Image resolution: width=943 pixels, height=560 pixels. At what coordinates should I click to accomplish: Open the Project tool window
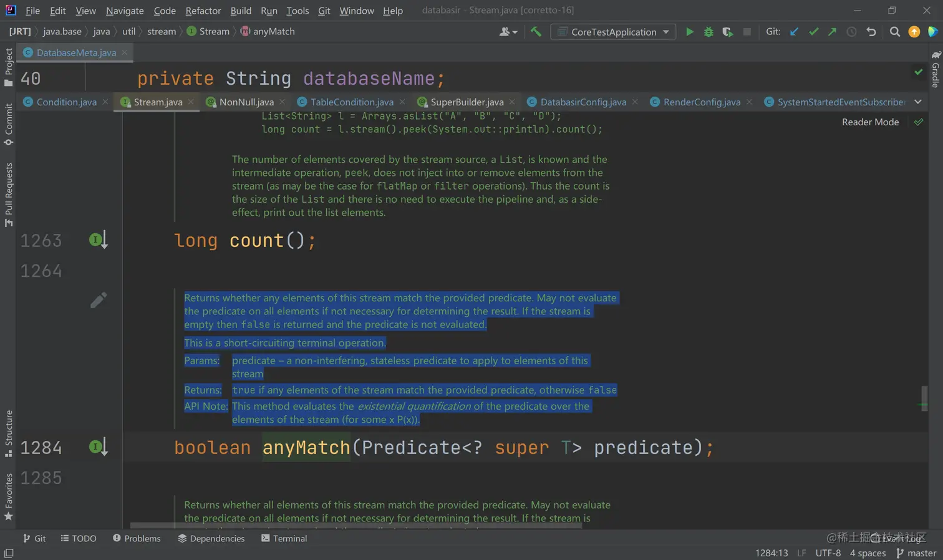point(9,67)
